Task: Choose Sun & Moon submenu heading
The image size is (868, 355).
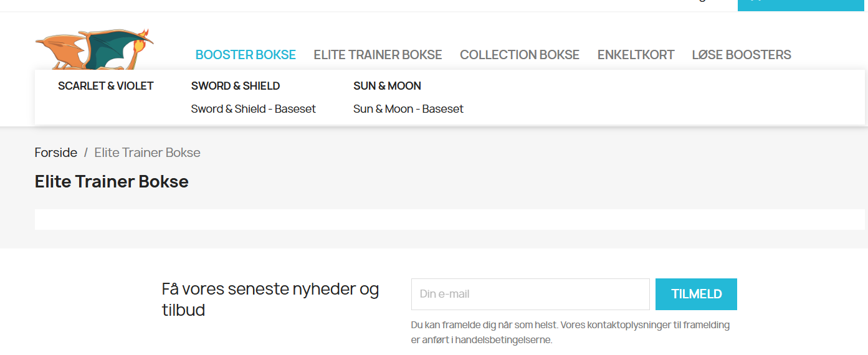Action: (387, 86)
